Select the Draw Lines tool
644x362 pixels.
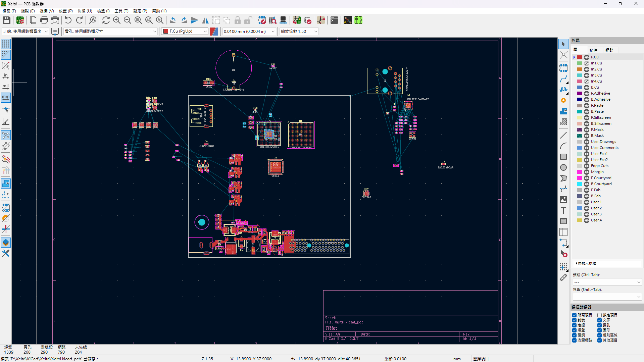(x=563, y=135)
